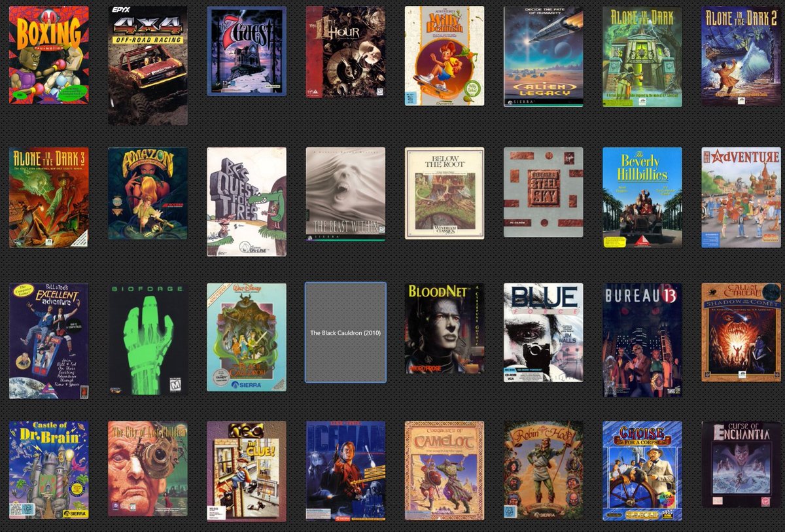Open the BioForge green hand cover
Image resolution: width=785 pixels, height=532 pixels.
148,340
